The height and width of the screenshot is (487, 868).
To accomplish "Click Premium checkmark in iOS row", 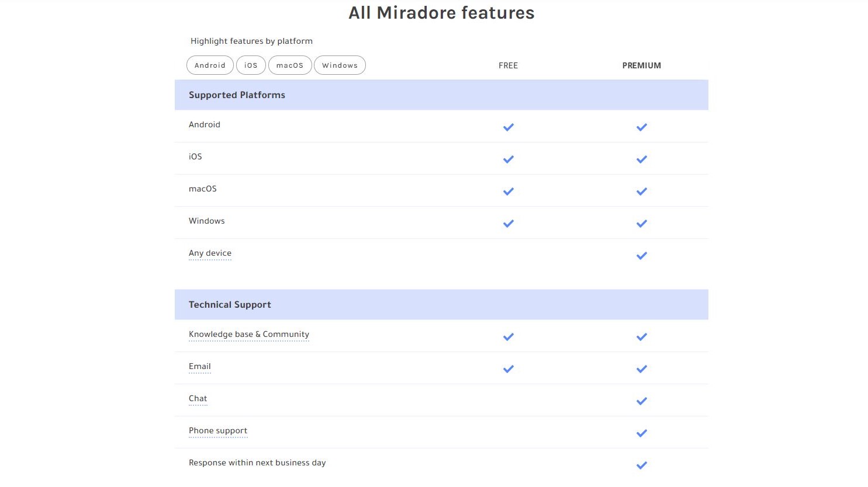I will (642, 159).
